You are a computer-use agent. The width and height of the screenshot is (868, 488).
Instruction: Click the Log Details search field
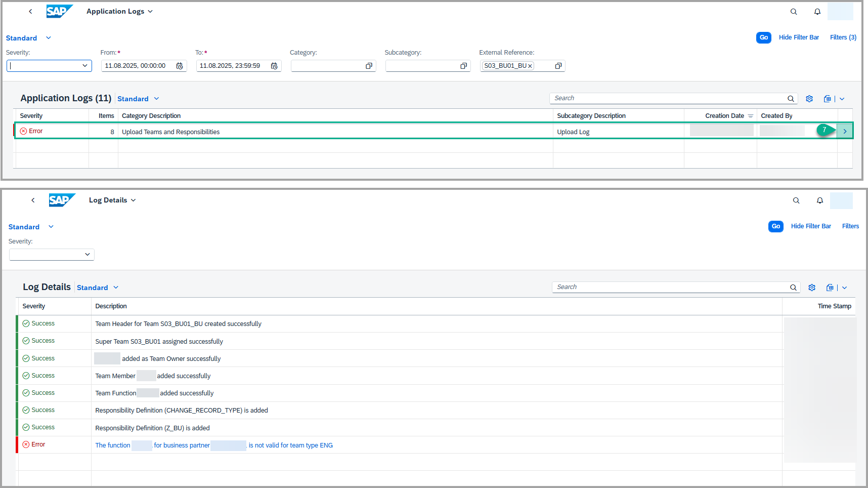tap(670, 287)
